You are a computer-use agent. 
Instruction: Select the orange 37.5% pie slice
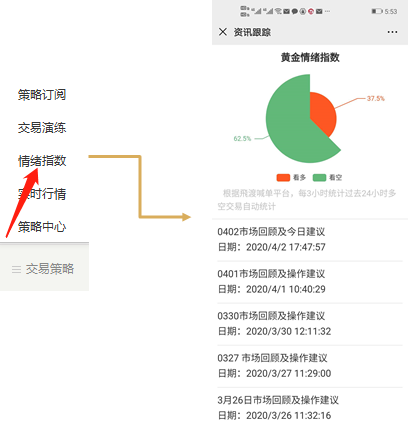click(x=323, y=113)
